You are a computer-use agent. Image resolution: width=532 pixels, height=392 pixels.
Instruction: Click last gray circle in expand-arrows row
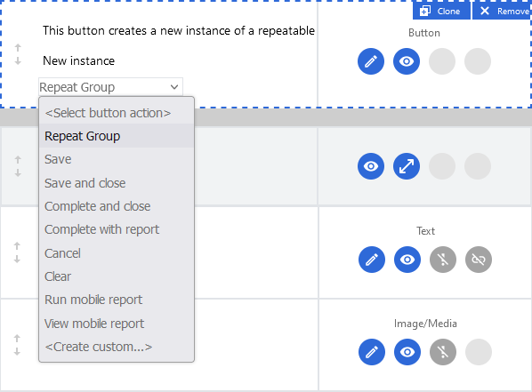tap(478, 166)
